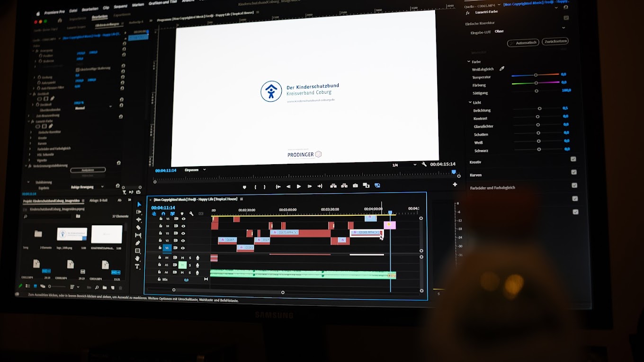The image size is (644, 362).
Task: Click the Analysieren button
Action: (x=88, y=170)
